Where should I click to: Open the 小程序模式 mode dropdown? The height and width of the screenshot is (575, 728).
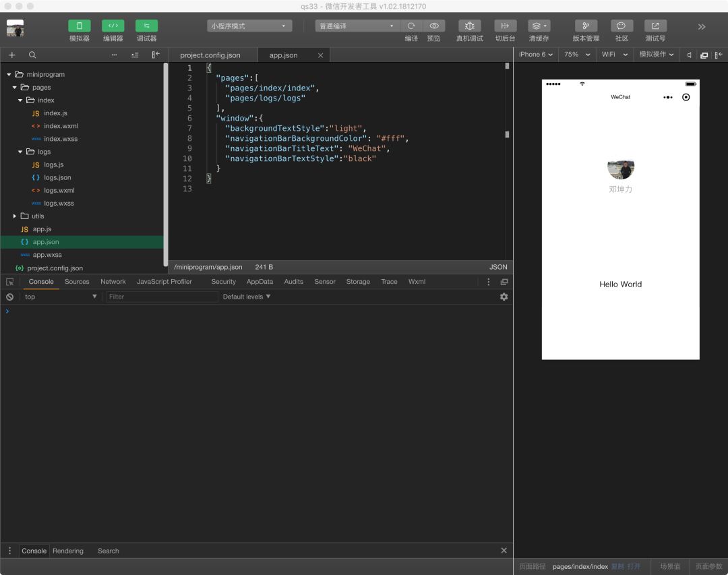(249, 26)
